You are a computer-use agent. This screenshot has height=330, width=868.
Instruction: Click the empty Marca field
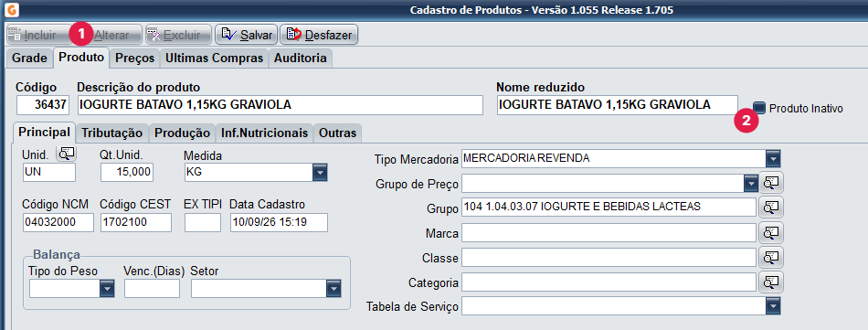point(609,233)
